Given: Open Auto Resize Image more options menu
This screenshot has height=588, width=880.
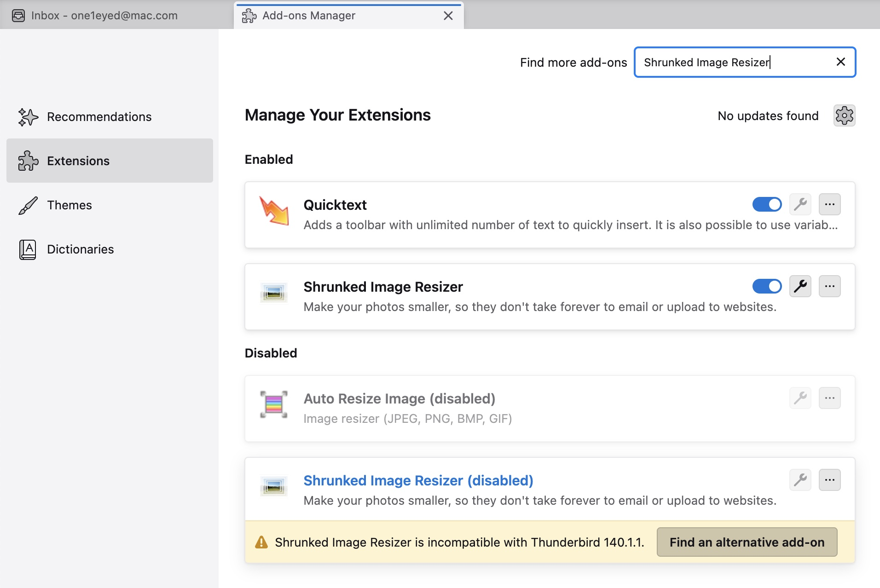Looking at the screenshot, I should (829, 398).
